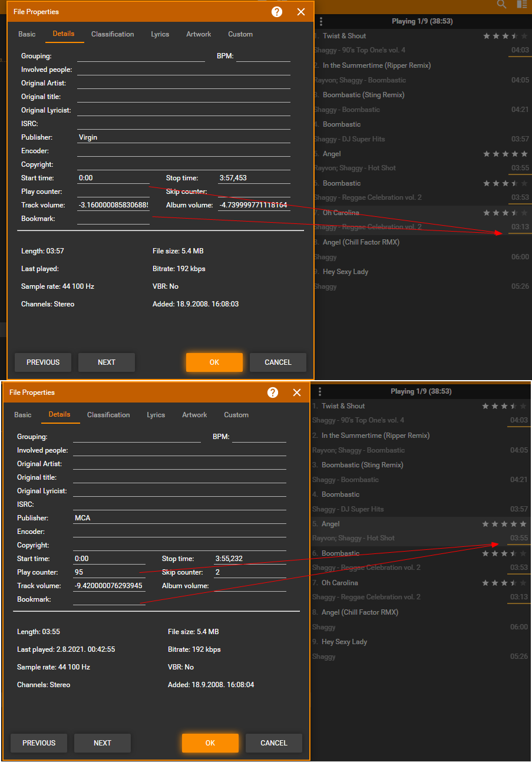Click the Stop time field showing 3:57,453
Screen dimensions: 532x762
coord(253,178)
